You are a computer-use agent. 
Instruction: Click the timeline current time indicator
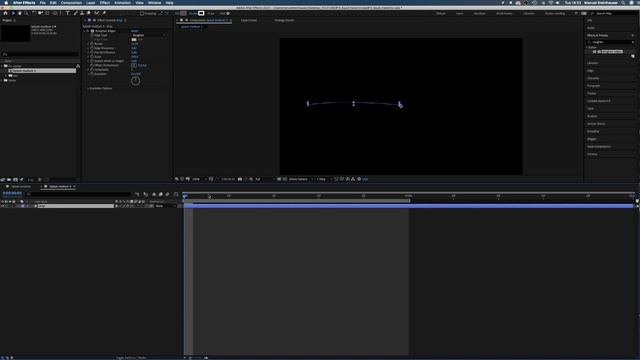[x=185, y=196]
